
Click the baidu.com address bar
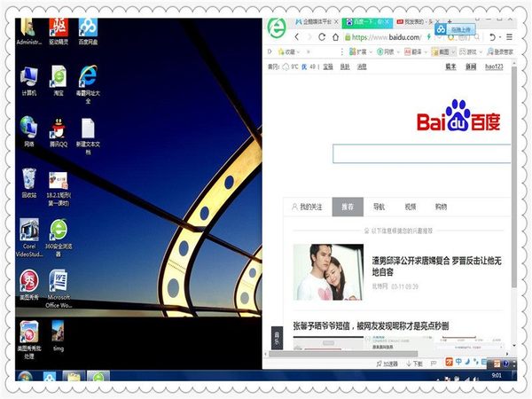pyautogui.click(x=386, y=37)
